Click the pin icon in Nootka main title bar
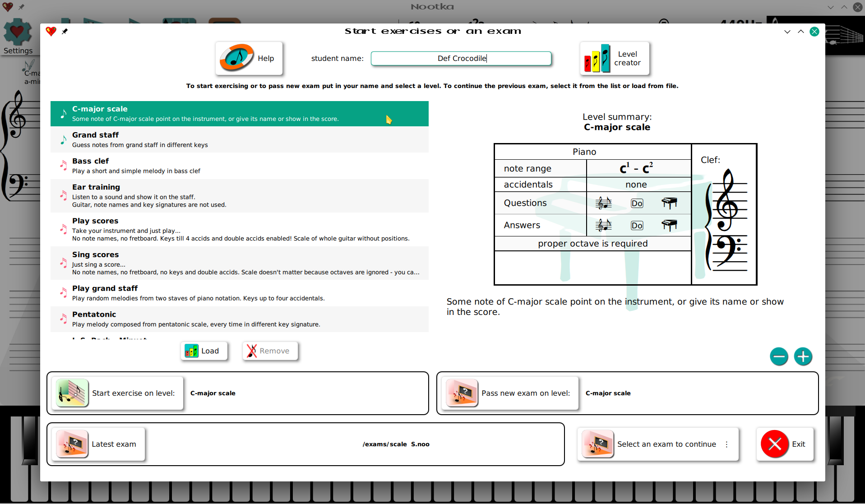The width and height of the screenshot is (865, 504). pos(21,7)
